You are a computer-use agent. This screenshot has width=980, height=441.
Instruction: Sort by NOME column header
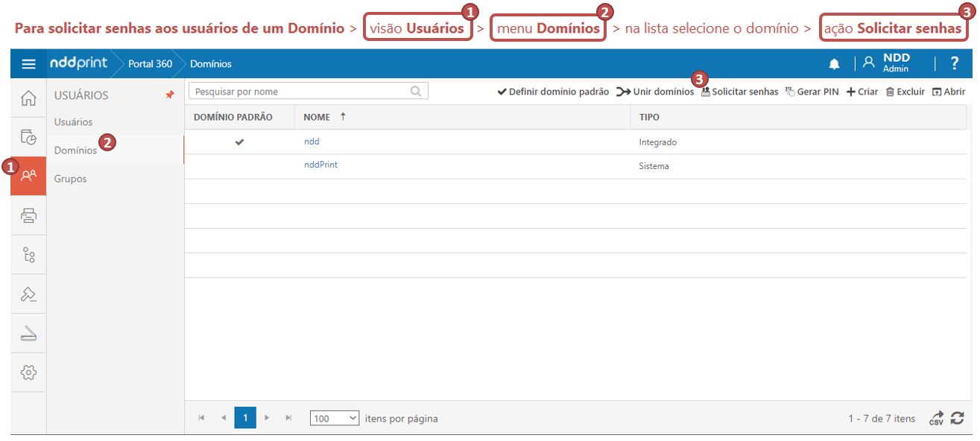317,117
